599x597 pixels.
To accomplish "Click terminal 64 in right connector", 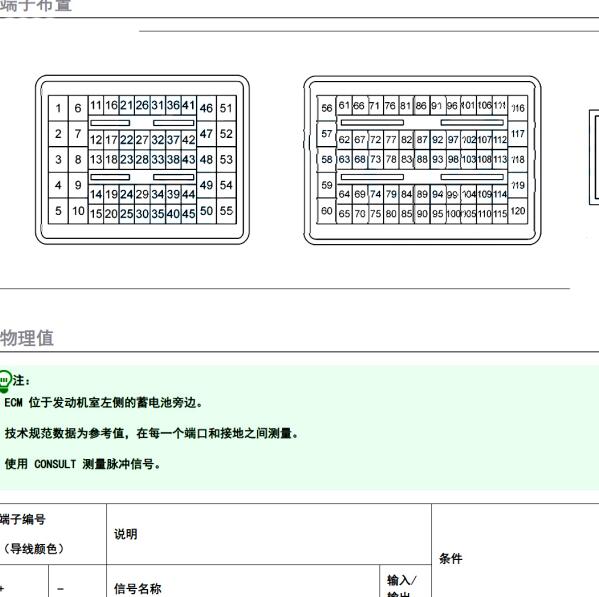I will click(x=344, y=194).
